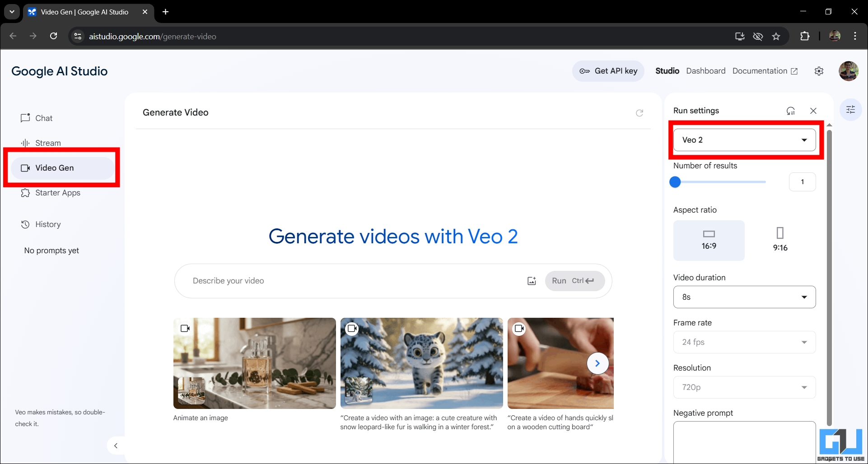Click the Google account avatar
This screenshot has height=464, width=868.
tap(848, 71)
